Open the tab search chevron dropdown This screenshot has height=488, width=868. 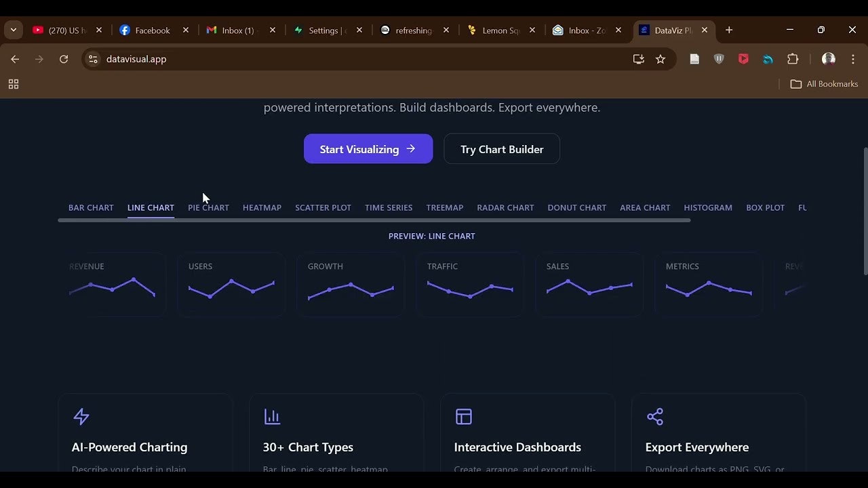pyautogui.click(x=13, y=30)
